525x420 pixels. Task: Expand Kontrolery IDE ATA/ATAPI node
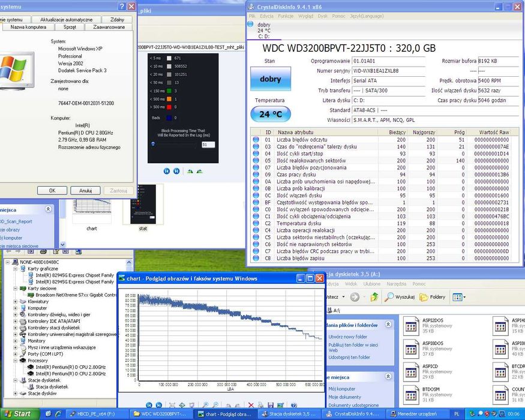point(16,321)
